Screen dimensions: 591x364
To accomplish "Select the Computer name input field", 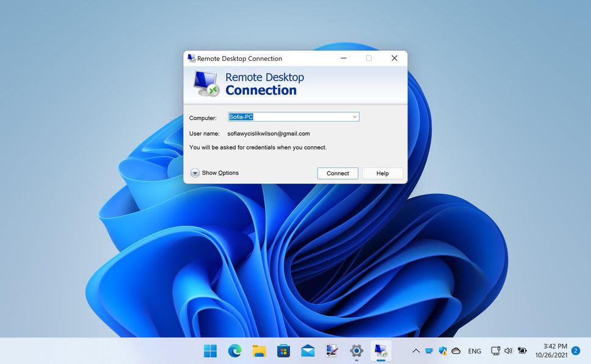I will (x=286, y=116).
